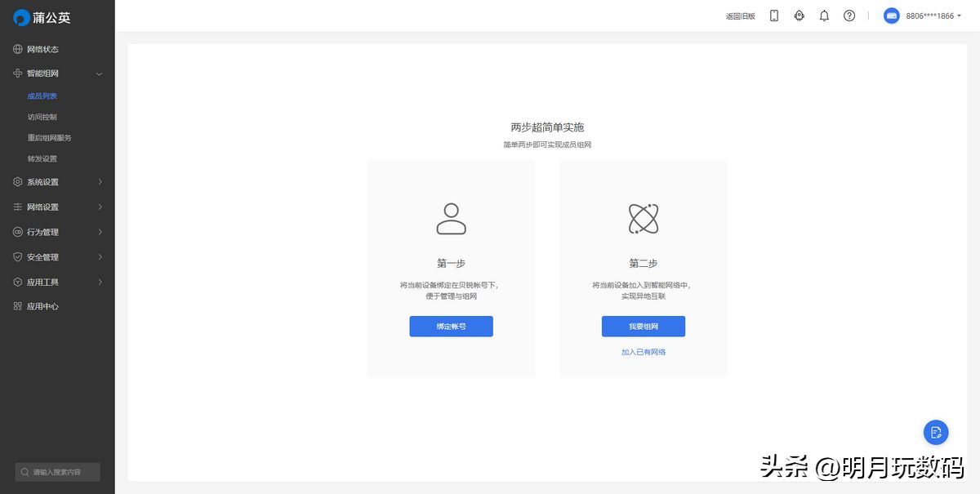
Task: Click the 应用中心 grid icon
Action: click(18, 306)
